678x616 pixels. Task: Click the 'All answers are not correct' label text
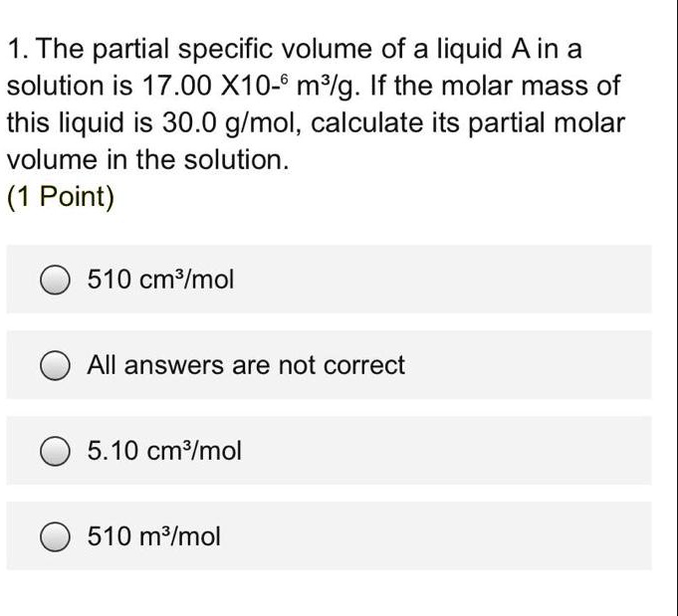[246, 365]
